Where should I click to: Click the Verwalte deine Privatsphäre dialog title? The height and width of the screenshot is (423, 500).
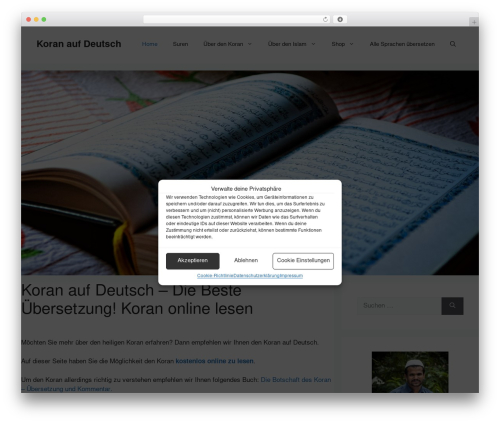(246, 189)
